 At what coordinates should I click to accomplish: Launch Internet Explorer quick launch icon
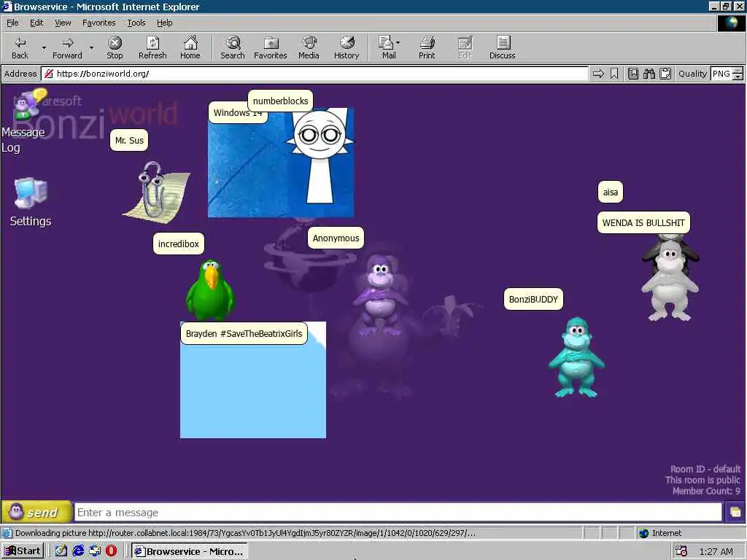click(78, 551)
